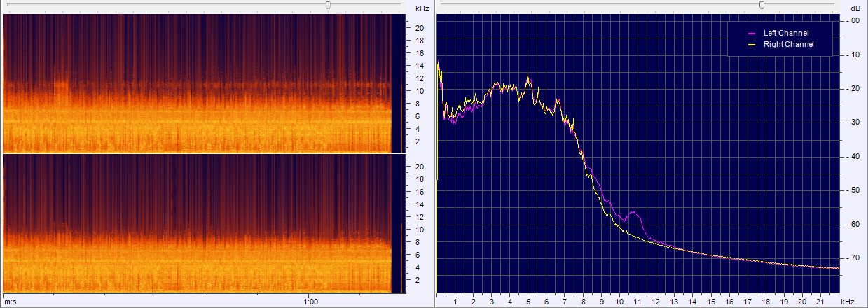Viewport: 868px width, 308px height.
Task: Click the spectrum peak near 5 kHz
Action: (x=528, y=76)
